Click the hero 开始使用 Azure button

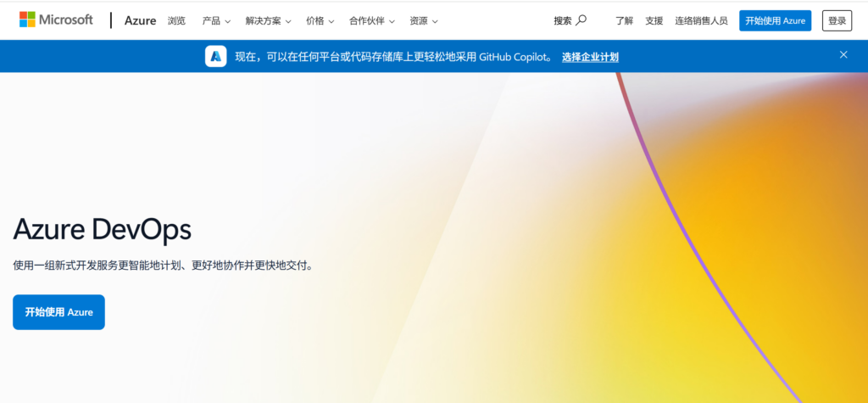pyautogui.click(x=58, y=312)
